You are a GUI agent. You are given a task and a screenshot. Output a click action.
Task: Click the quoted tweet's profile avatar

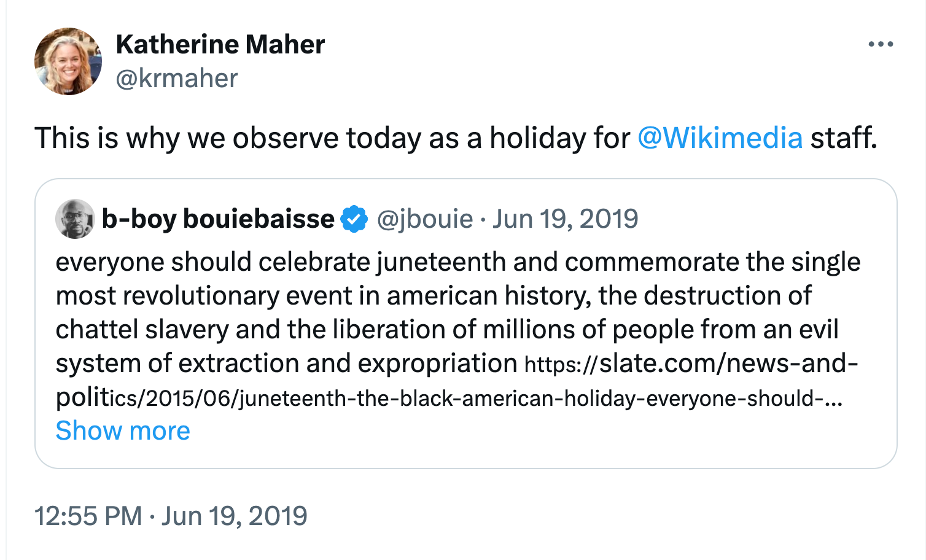(x=75, y=218)
